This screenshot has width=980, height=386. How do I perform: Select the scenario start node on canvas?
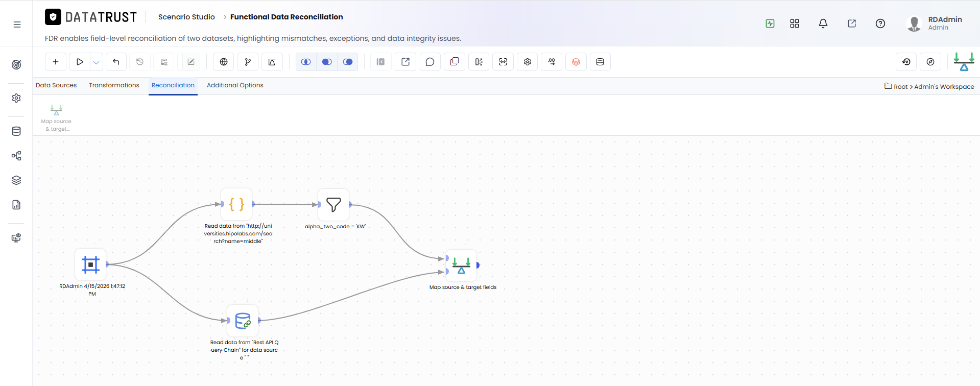90,264
